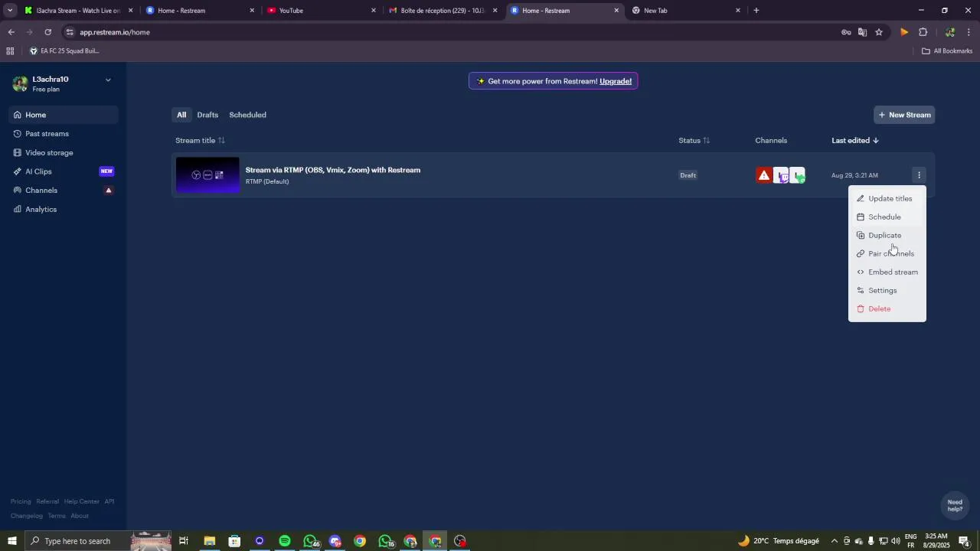
Task: Expand the L3achra10 account dropdown
Action: [108, 80]
